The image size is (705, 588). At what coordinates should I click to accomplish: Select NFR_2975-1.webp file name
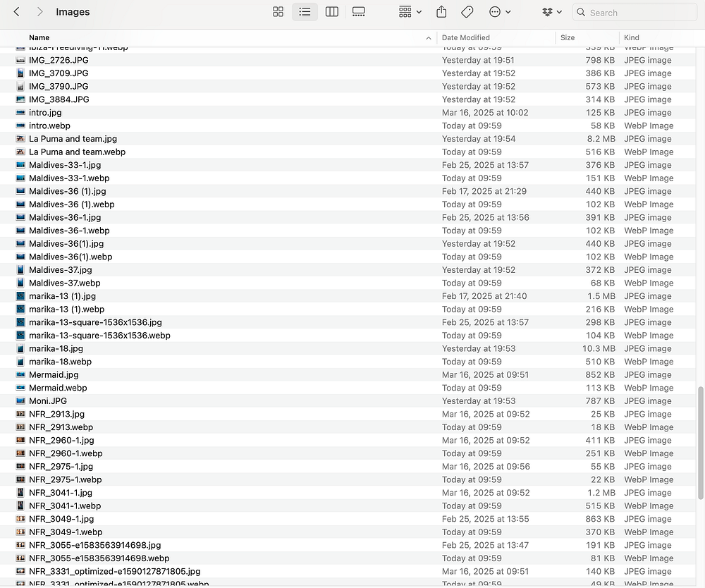[x=65, y=479]
